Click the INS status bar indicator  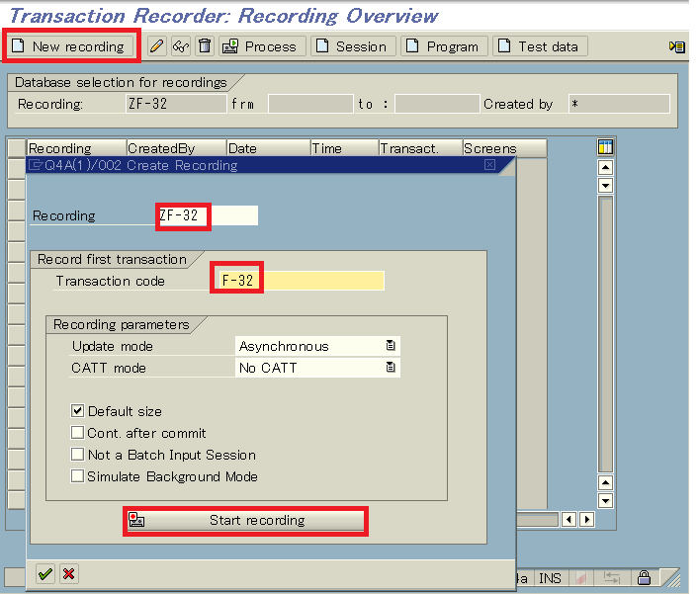[550, 578]
